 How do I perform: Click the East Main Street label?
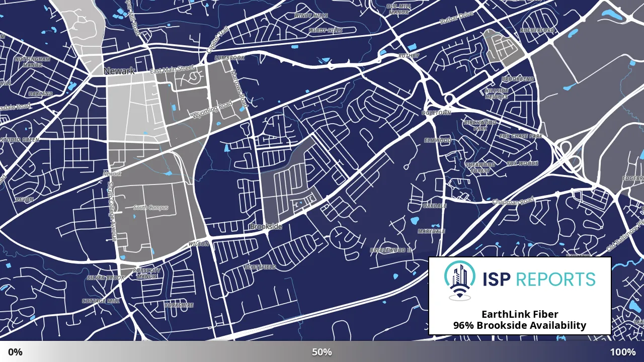(172, 69)
